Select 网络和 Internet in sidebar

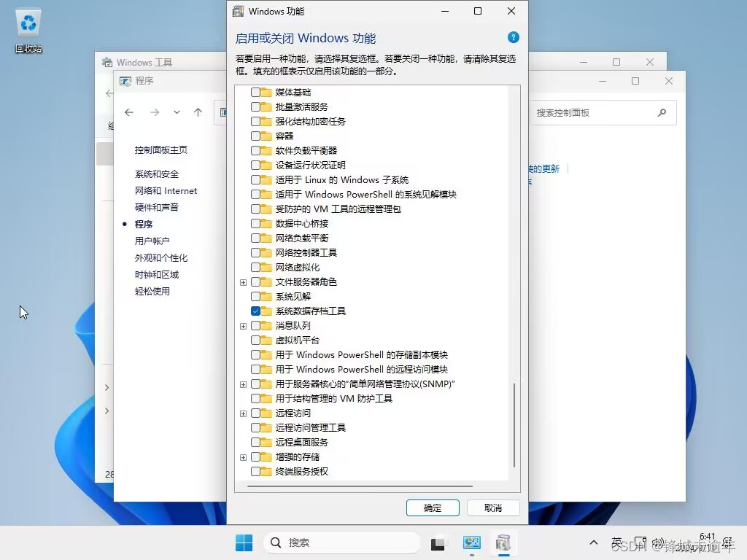[x=166, y=191]
